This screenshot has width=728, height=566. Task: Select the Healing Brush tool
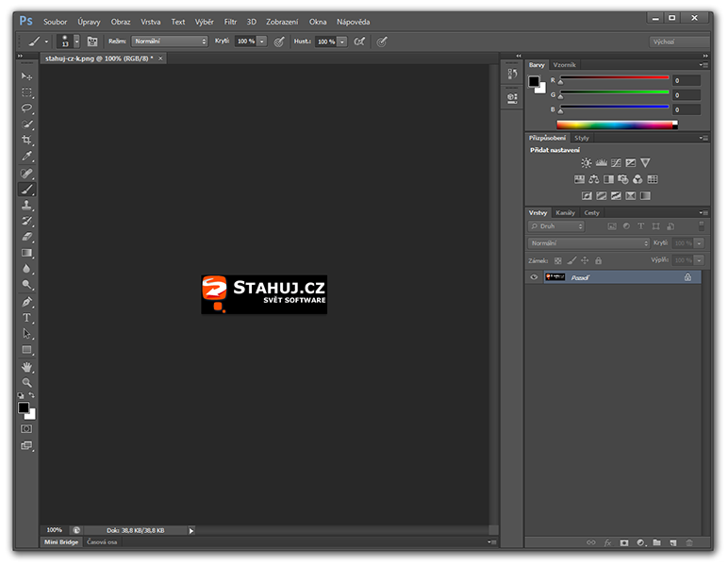(x=27, y=174)
